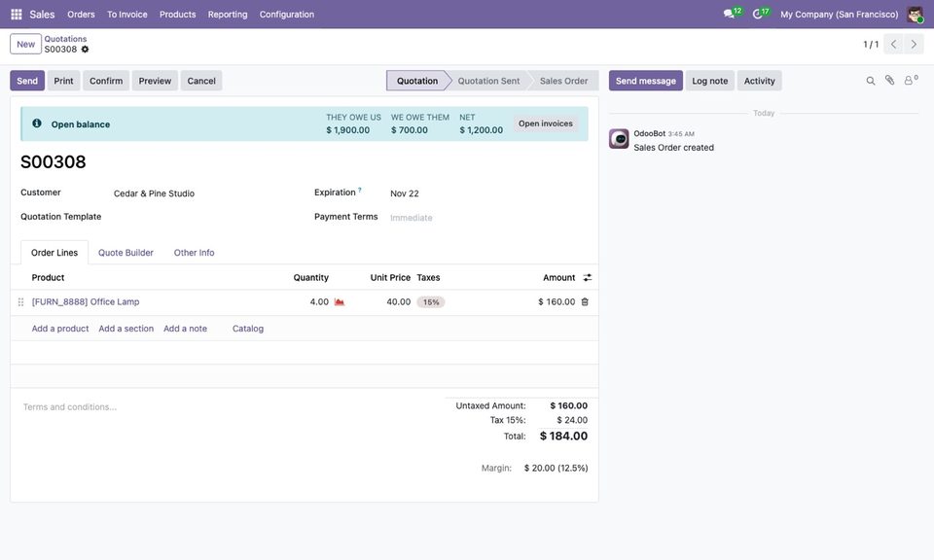
Task: Click the Terms and conditions text field
Action: click(x=227, y=407)
